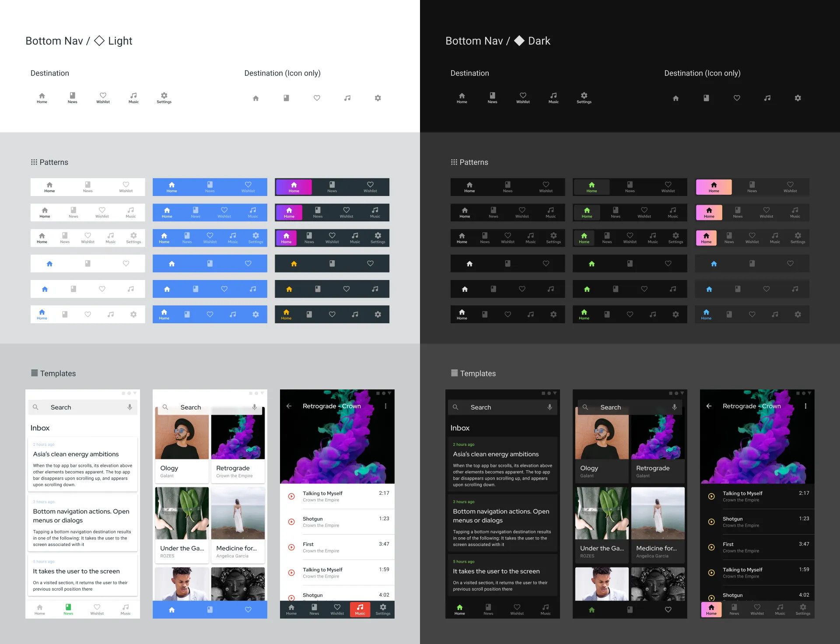Select the red Music tab in the light Retrograde template
Viewport: 840px width, 644px height.
[x=360, y=609]
